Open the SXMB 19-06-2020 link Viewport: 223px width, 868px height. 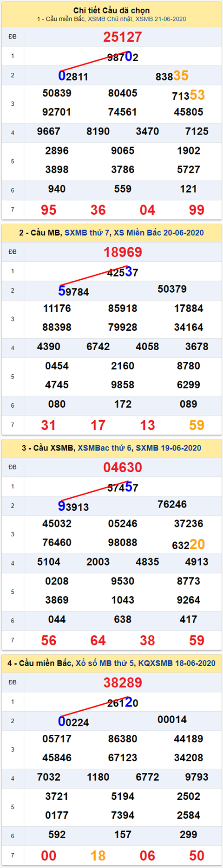point(168,448)
